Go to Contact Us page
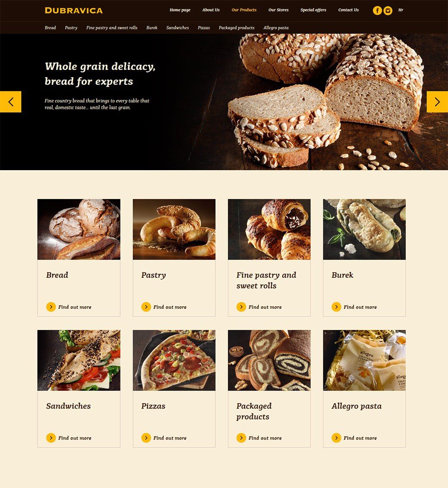 pyautogui.click(x=348, y=10)
